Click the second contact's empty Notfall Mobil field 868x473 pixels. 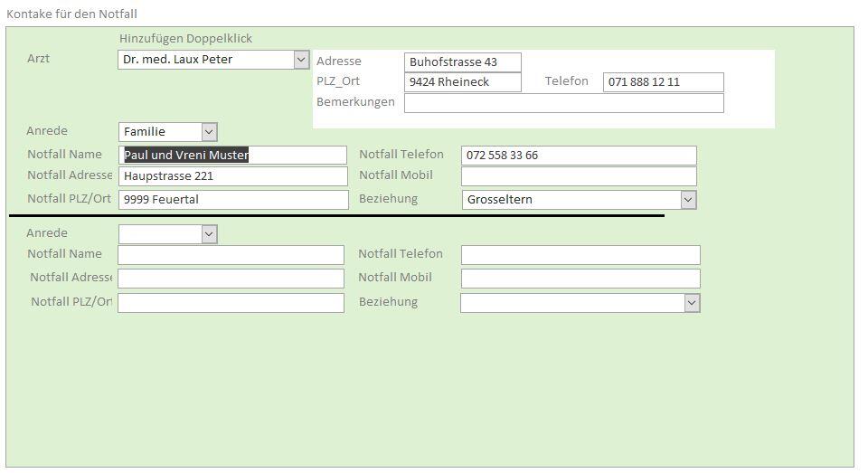coord(580,279)
